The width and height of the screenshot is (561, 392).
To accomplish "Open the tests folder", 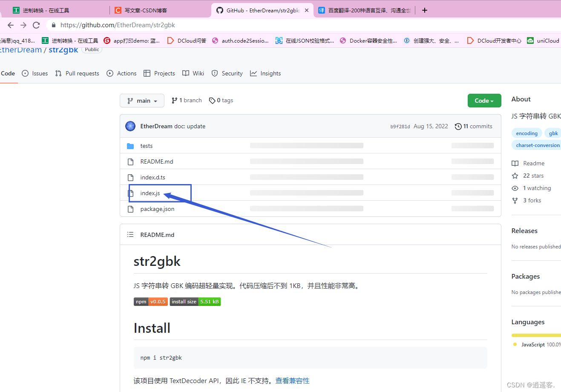I will [x=147, y=146].
